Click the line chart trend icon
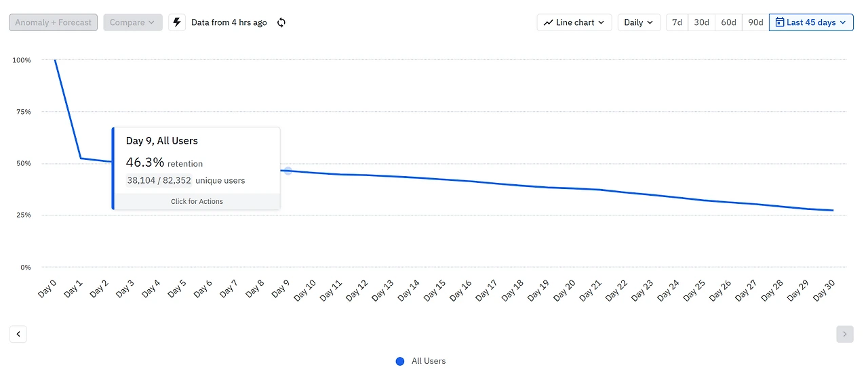This screenshot has width=868, height=380. tap(548, 22)
